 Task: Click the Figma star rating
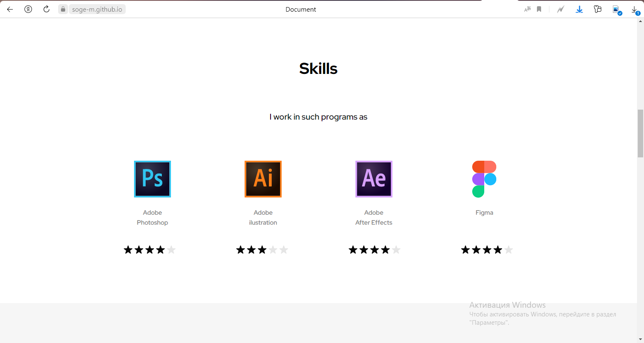[487, 250]
